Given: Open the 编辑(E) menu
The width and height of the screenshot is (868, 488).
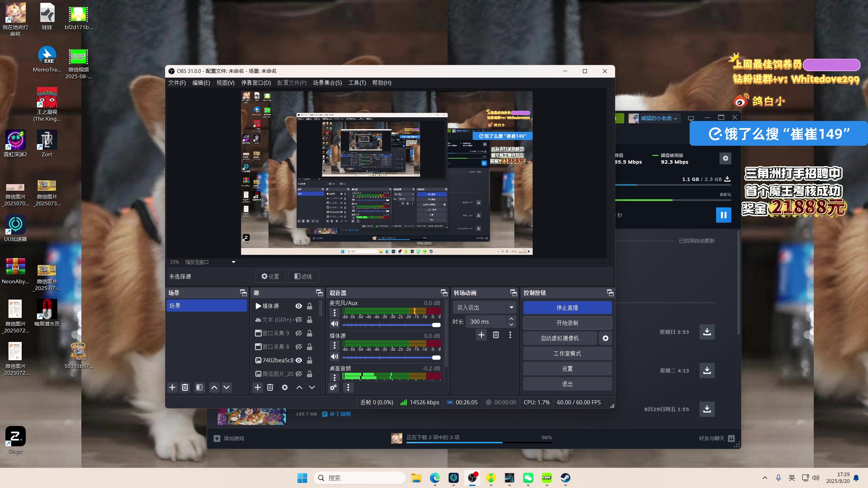Looking at the screenshot, I should 201,83.
